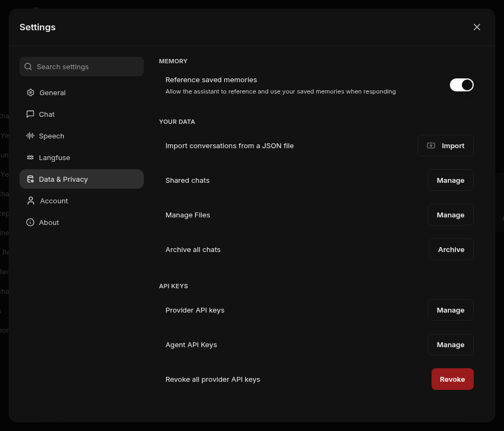This screenshot has height=431, width=504.
Task: Click 'Import conversations from a JSON file' text
Action: [x=229, y=145]
